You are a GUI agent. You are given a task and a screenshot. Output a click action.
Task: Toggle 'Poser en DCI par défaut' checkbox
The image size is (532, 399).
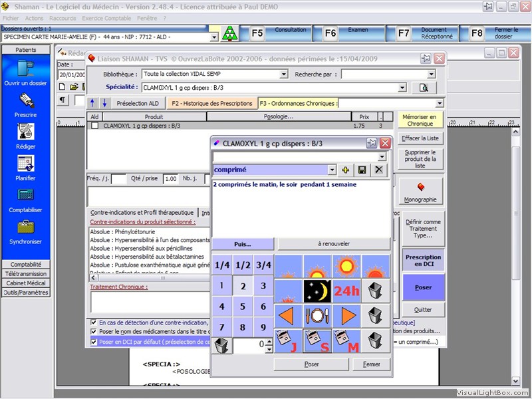tap(94, 342)
